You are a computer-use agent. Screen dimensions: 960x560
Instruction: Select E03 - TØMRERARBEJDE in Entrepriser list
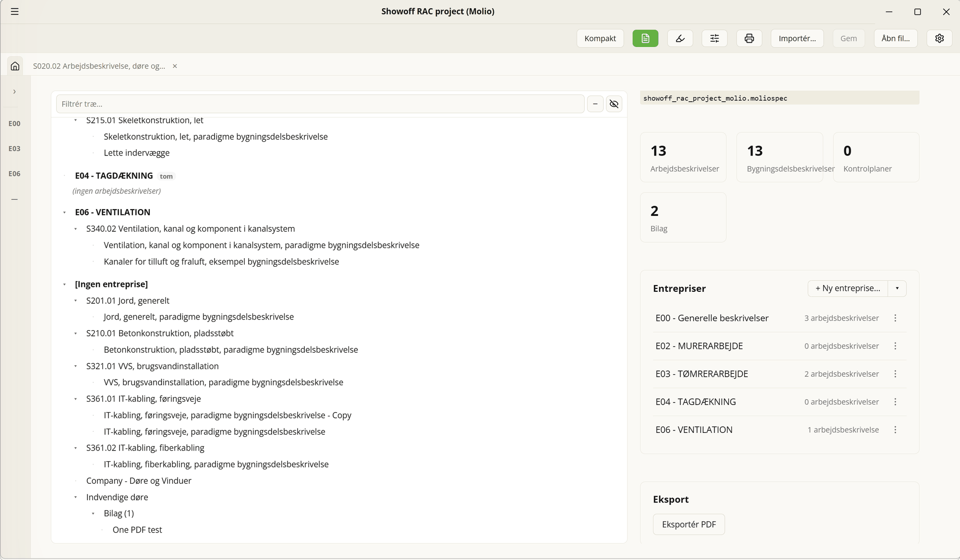(702, 374)
